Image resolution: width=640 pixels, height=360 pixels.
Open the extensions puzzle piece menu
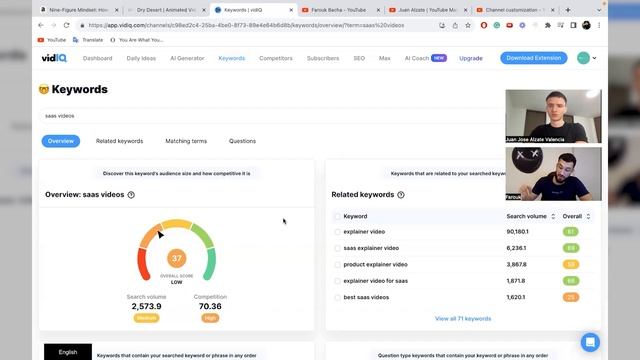548,25
